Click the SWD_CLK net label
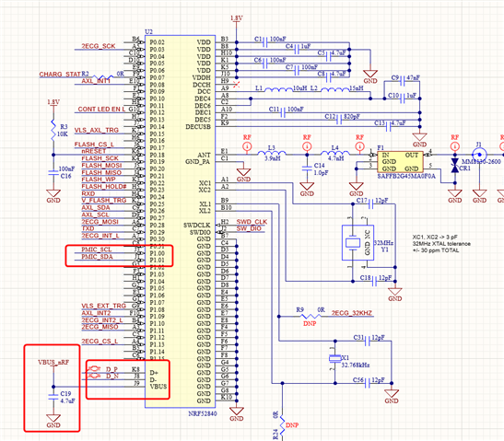 (x=252, y=222)
